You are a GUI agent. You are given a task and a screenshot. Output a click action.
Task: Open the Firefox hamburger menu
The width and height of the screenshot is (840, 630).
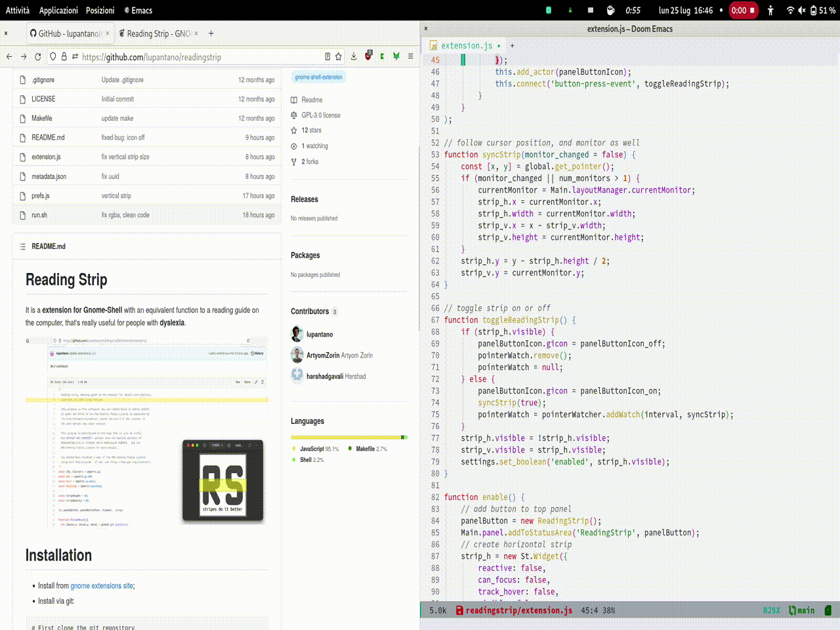(x=411, y=56)
